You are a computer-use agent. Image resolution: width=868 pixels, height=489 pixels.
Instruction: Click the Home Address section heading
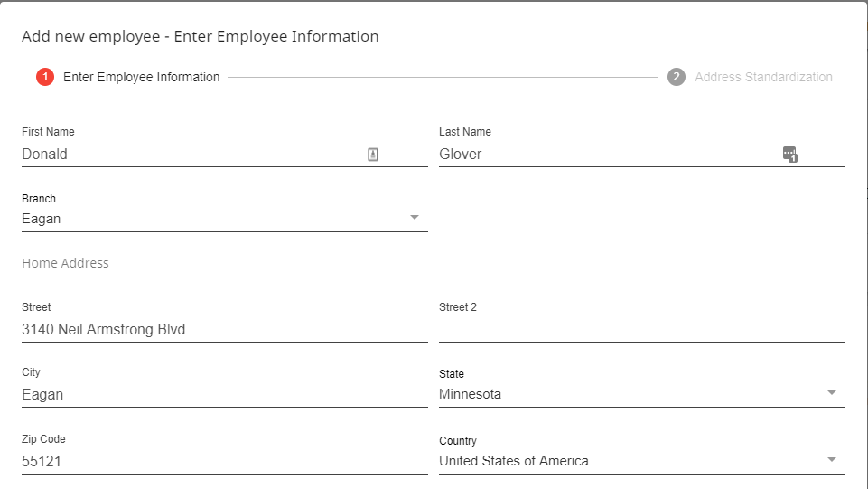tap(65, 263)
